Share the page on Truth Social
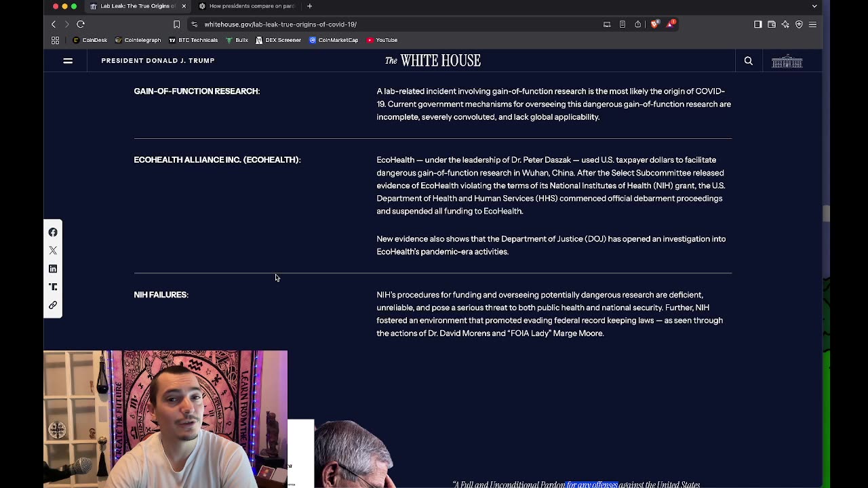The image size is (868, 488). (53, 287)
